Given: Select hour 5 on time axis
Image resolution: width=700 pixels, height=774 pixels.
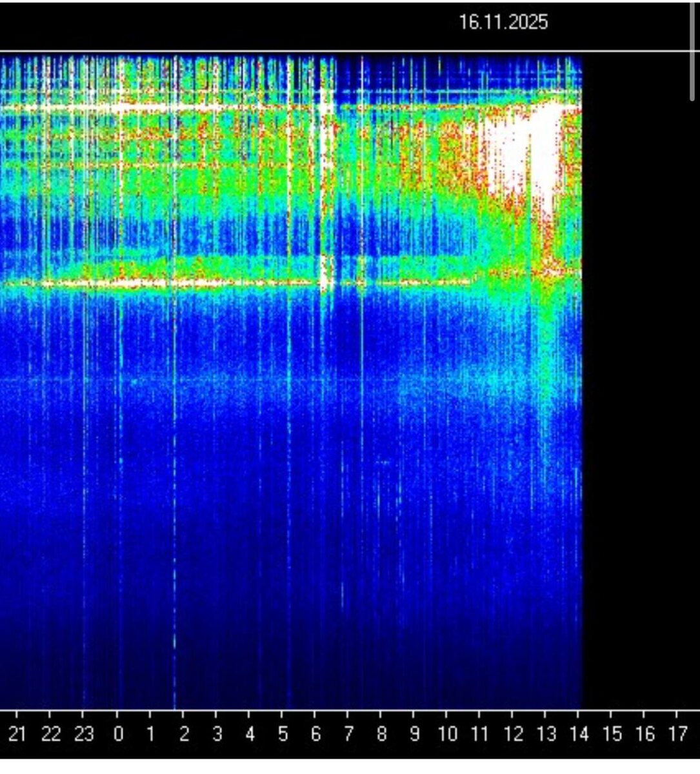Looking at the screenshot, I should point(283,734).
